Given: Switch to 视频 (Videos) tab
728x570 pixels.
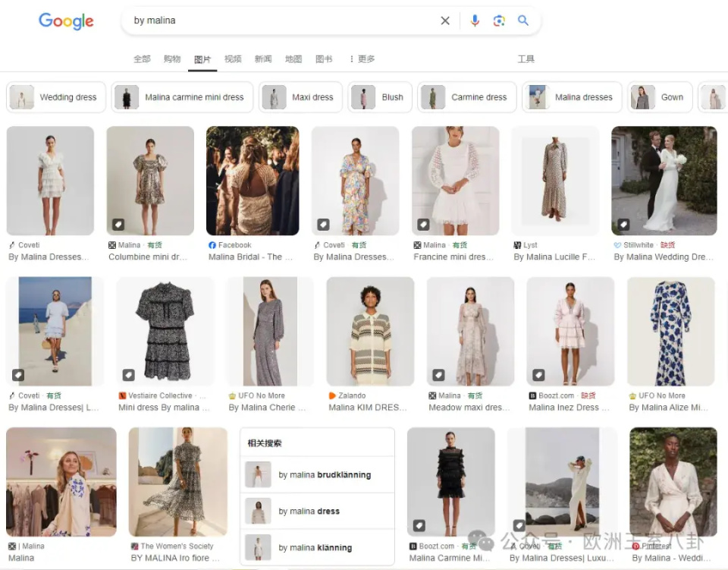Looking at the screenshot, I should point(233,59).
